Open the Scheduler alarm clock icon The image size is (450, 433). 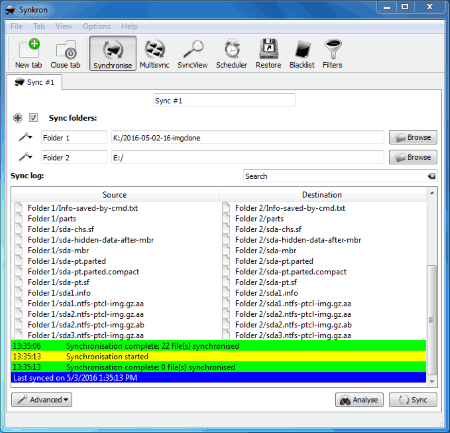coord(231,53)
